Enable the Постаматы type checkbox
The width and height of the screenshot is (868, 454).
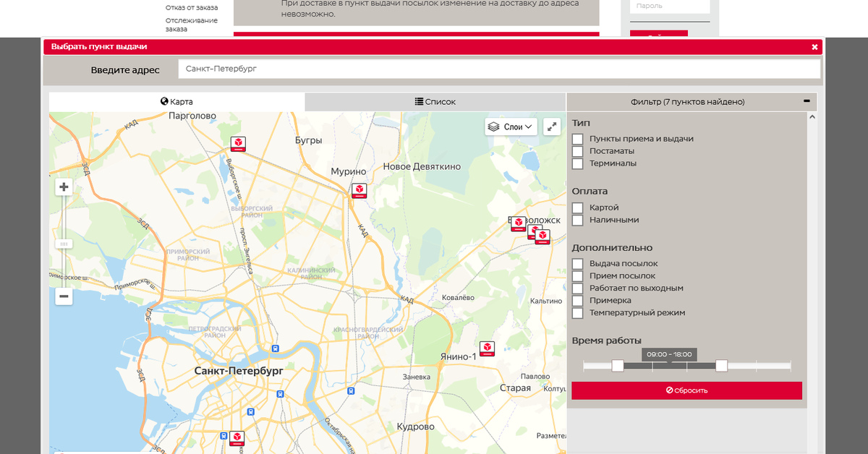tap(577, 151)
